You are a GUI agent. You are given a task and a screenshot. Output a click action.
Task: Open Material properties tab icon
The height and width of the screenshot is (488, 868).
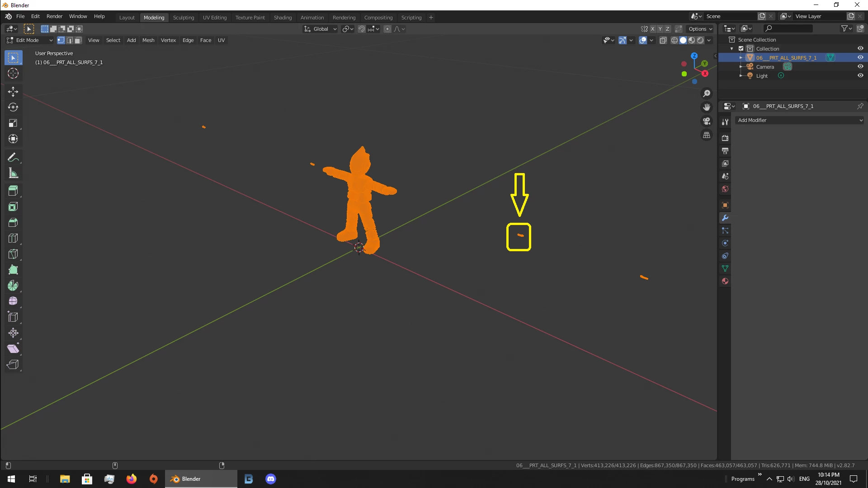click(725, 281)
